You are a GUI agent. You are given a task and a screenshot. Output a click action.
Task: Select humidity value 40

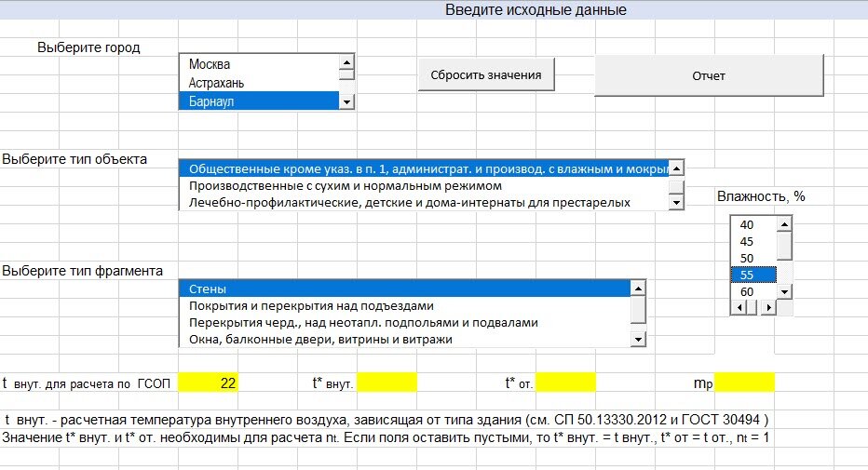tap(753, 224)
